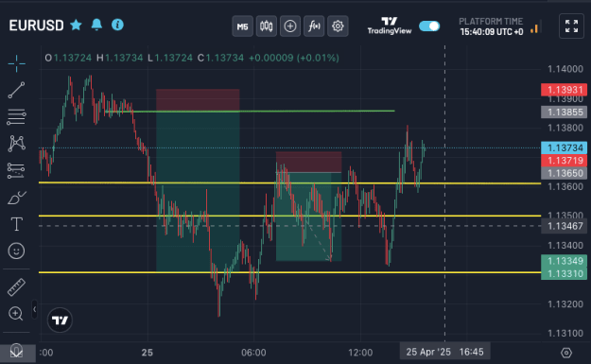Open the candlestick chart type selector
Viewport: 591px width, 364px height.
pyautogui.click(x=266, y=26)
